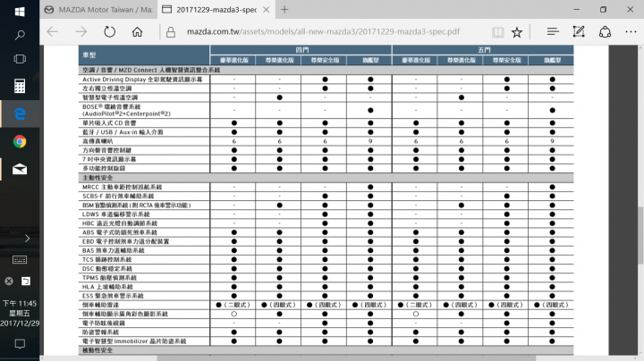
Task: Click the DSC 動態穩定系統 row label
Action: click(106, 269)
